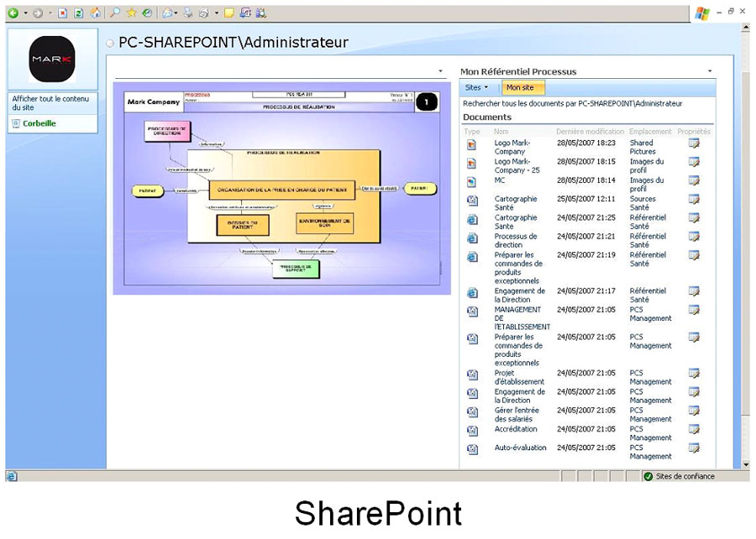756x539 pixels.
Task: Open the Gérer l'entrée des salariés document
Action: click(517, 415)
